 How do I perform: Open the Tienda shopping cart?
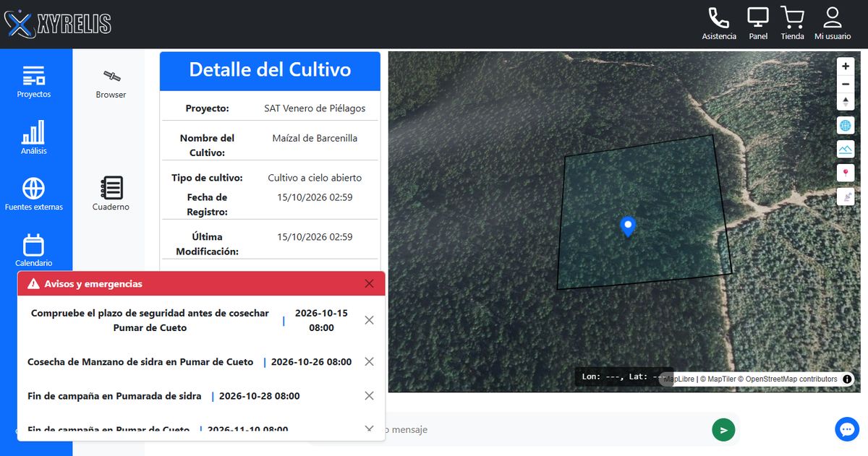[x=793, y=23]
